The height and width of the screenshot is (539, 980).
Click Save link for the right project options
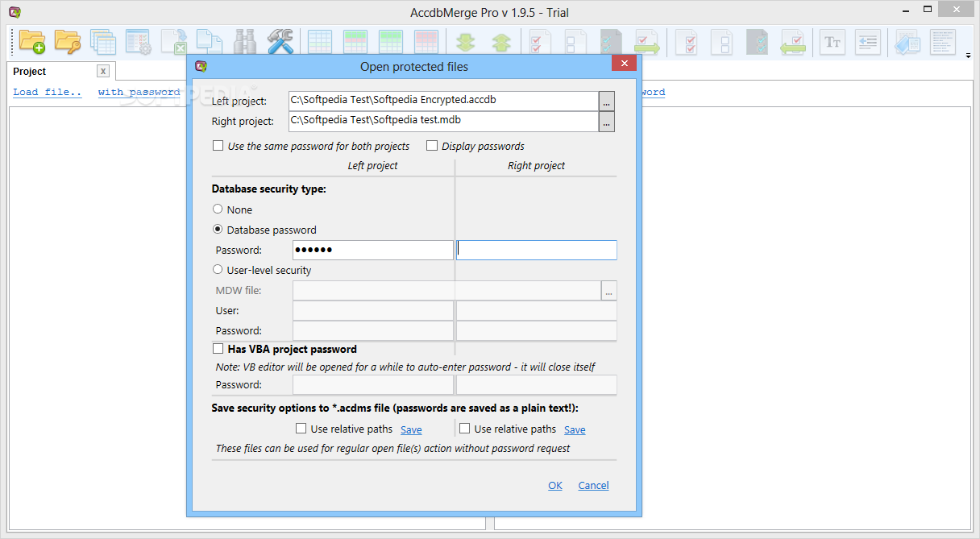click(x=575, y=429)
